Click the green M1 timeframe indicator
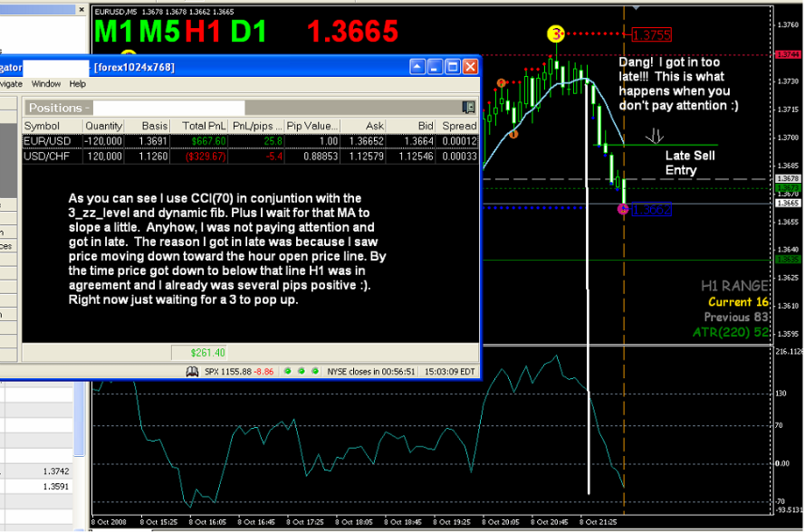Screen dimensions: 805x532 (114, 32)
